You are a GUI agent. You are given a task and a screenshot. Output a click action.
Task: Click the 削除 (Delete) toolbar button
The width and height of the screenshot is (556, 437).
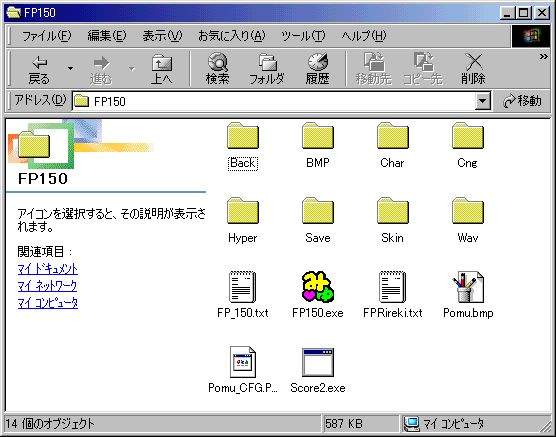473,69
